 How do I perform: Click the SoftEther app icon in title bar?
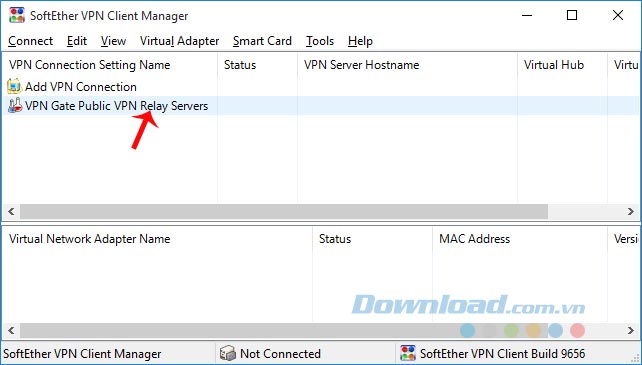[17, 16]
